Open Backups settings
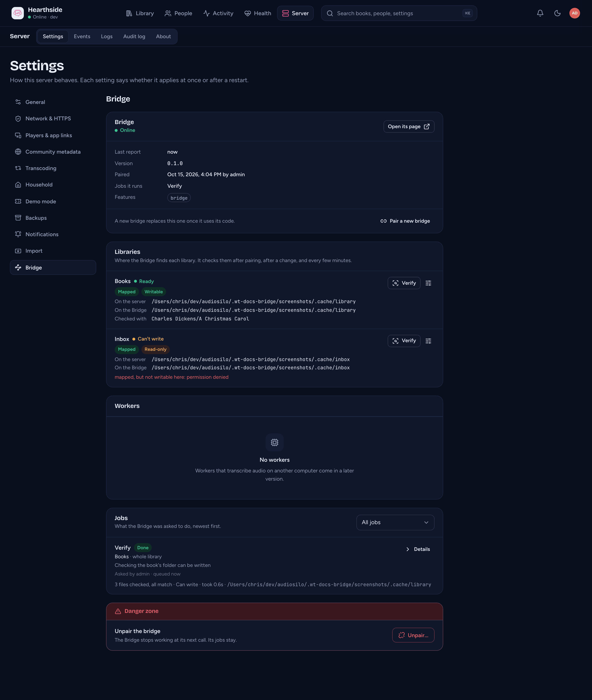The width and height of the screenshot is (592, 700). pos(53,218)
